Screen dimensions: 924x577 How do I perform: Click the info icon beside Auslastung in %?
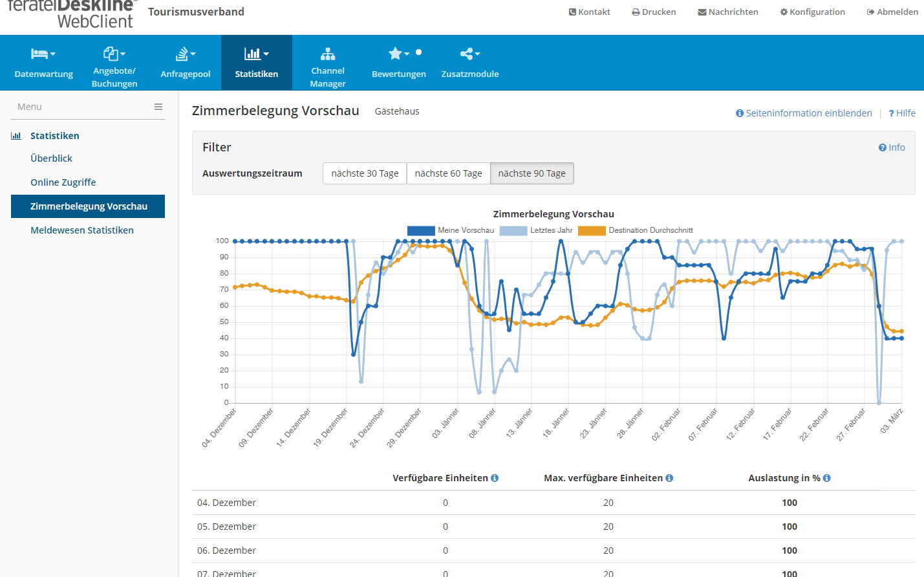point(827,478)
